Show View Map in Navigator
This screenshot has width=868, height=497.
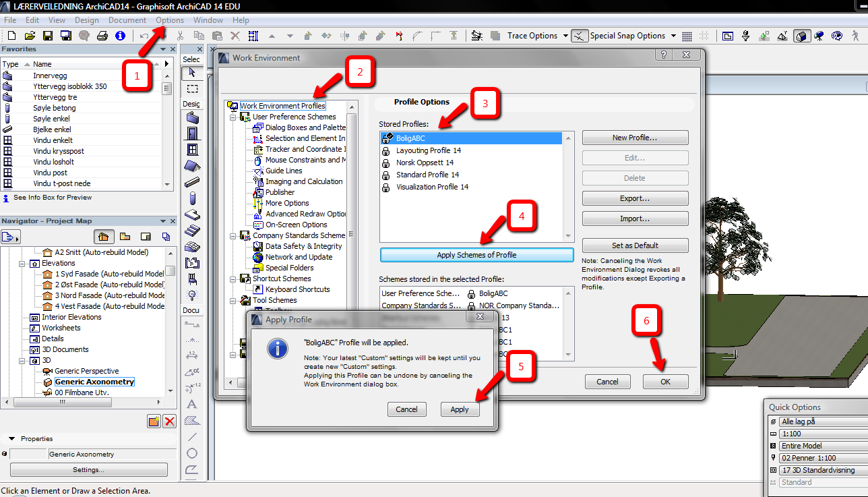tap(125, 237)
